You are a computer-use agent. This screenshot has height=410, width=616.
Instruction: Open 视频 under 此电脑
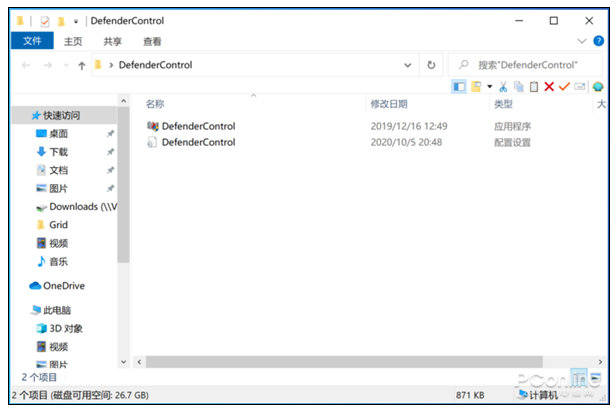pyautogui.click(x=59, y=347)
